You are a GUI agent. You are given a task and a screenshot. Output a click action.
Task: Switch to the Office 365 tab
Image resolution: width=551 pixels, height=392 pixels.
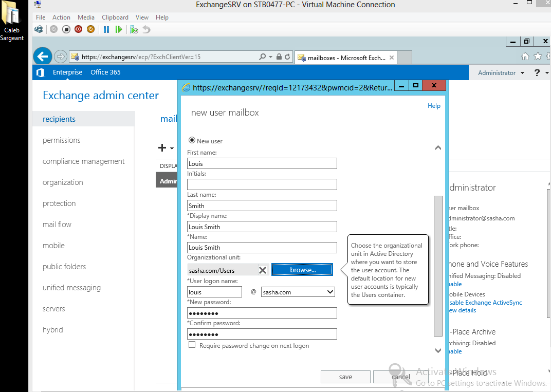pyautogui.click(x=105, y=72)
